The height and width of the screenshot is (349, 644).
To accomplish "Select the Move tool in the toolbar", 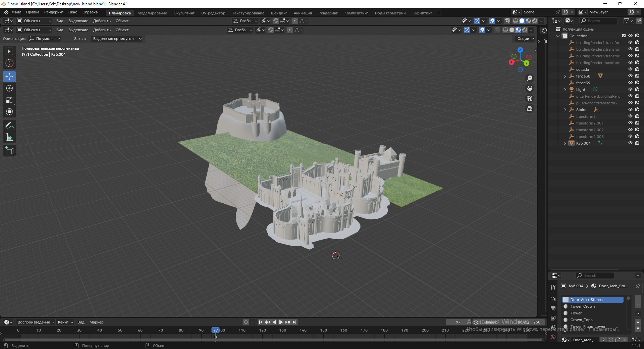I will pos(9,77).
